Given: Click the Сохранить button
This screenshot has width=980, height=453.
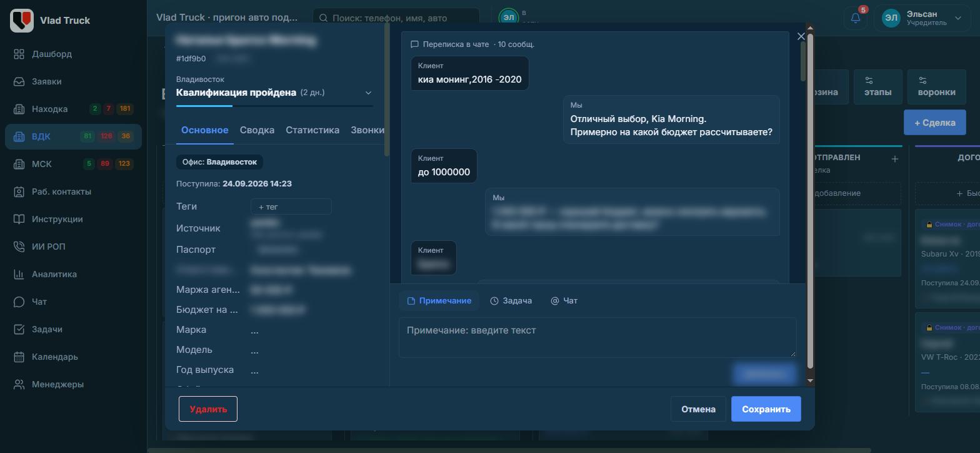Looking at the screenshot, I should 766,409.
